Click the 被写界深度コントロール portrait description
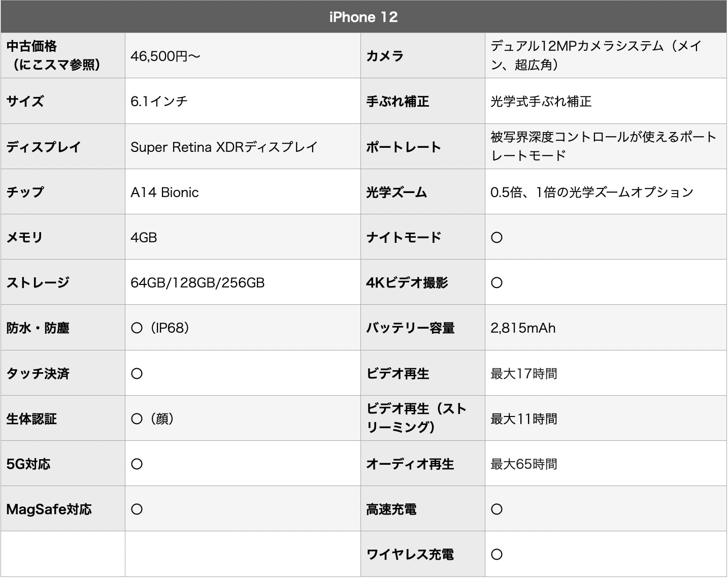This screenshot has width=728, height=578. click(x=604, y=146)
